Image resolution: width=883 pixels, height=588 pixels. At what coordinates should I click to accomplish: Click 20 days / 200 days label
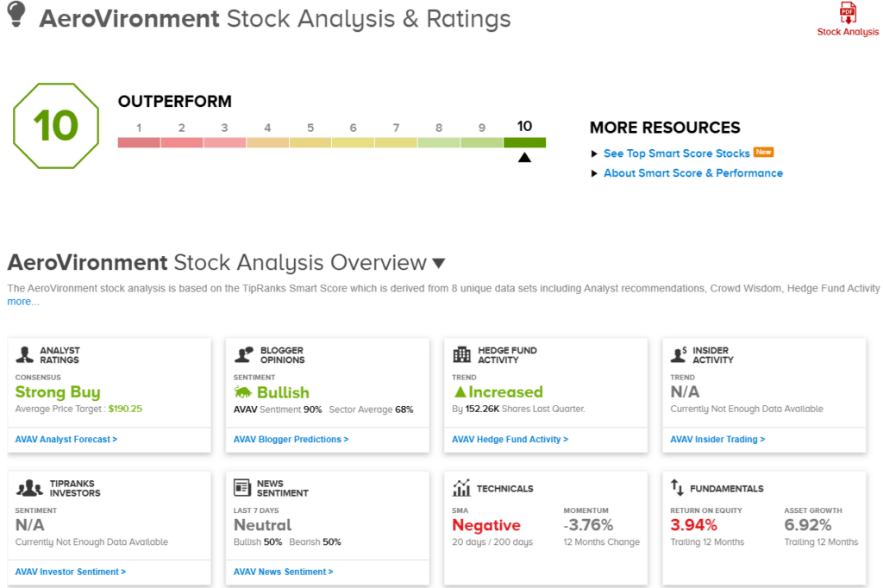(x=492, y=541)
